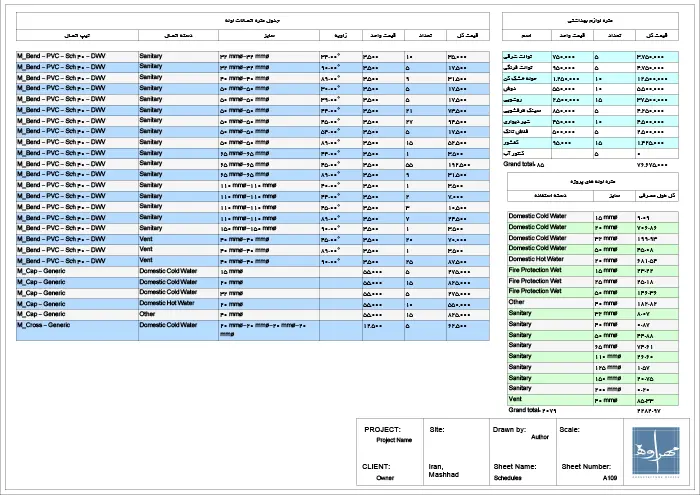The width and height of the screenshot is (700, 495).
Task: Click size cell of the M_Cross row
Action: pos(269,330)
